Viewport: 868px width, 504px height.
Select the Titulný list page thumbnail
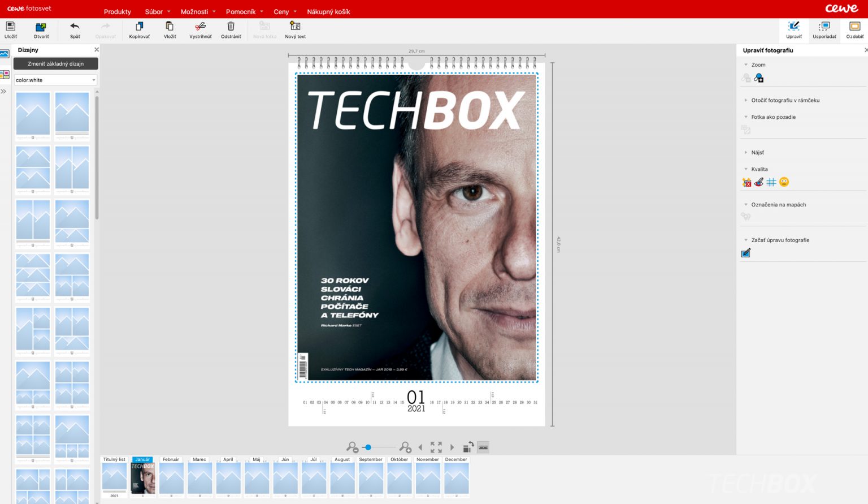[x=114, y=477]
